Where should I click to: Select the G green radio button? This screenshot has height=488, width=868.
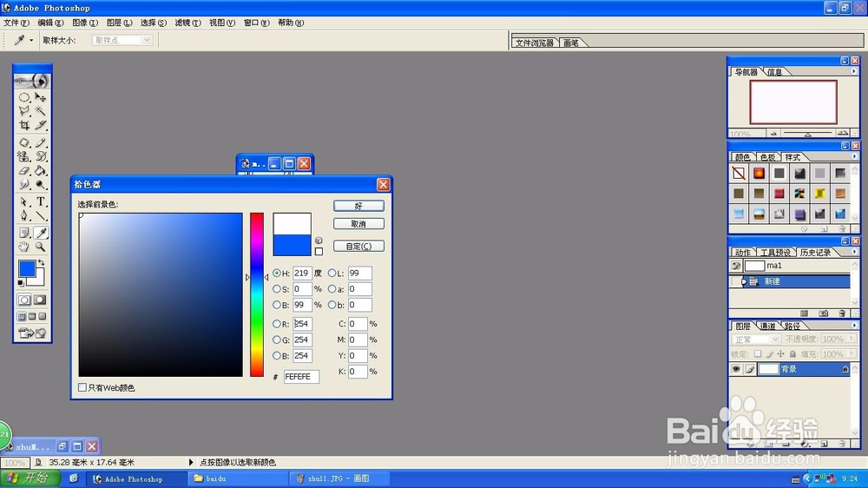277,340
